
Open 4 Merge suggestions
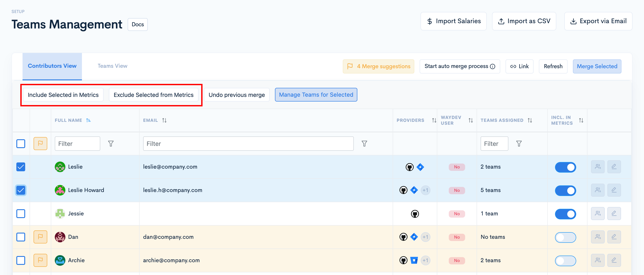(x=378, y=66)
